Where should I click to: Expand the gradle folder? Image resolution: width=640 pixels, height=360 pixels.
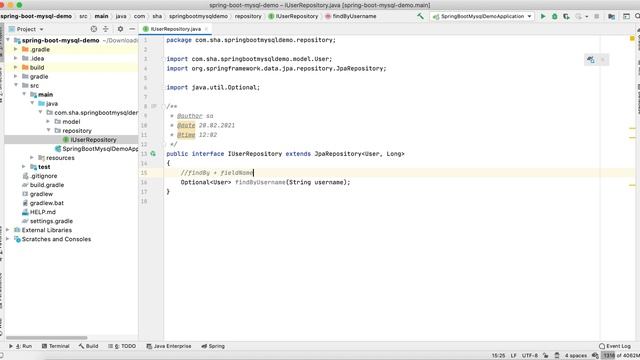[16, 76]
